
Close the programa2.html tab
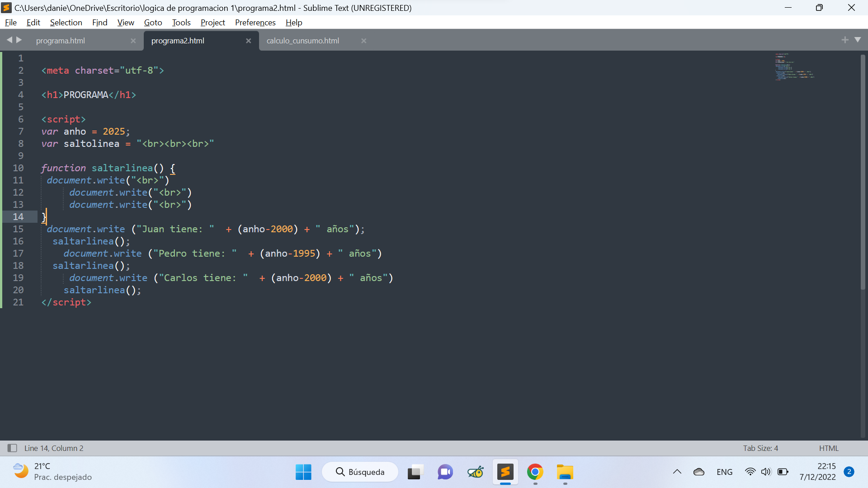[x=248, y=41]
